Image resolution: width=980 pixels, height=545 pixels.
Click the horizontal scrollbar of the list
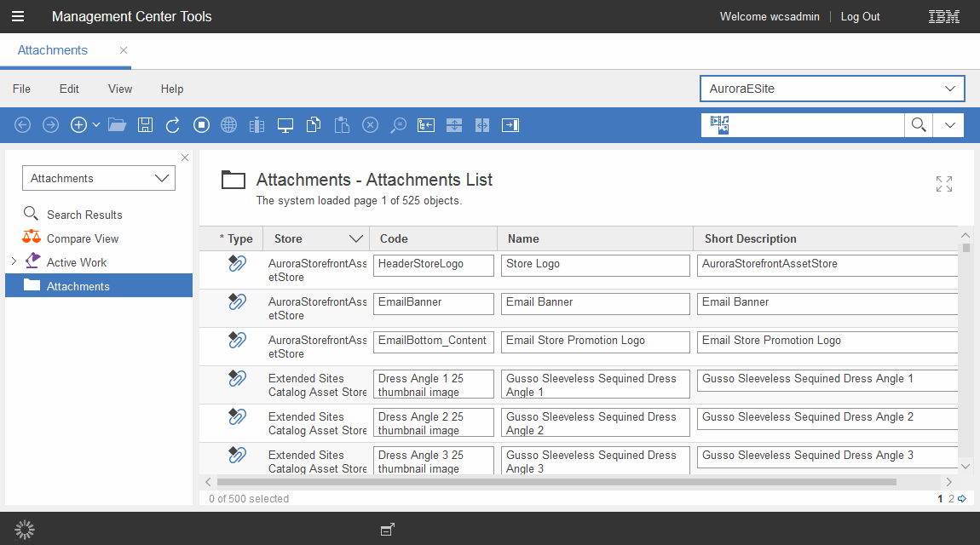pyautogui.click(x=556, y=482)
